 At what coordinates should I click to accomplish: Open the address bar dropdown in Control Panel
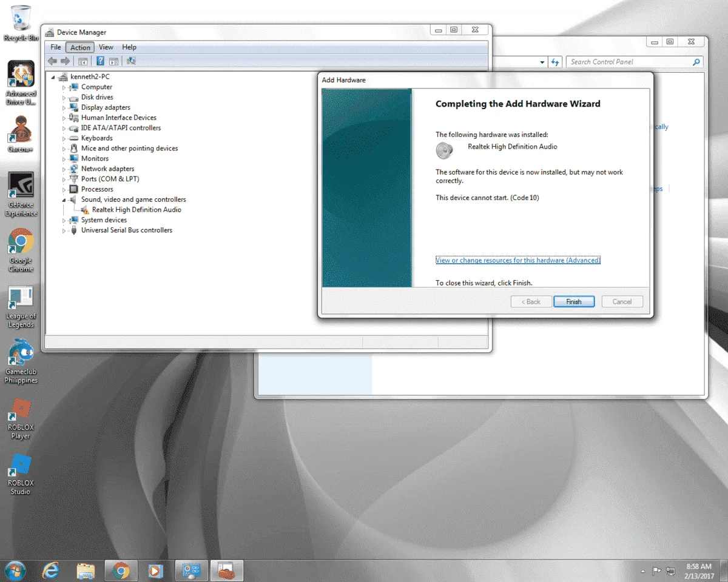click(x=542, y=62)
